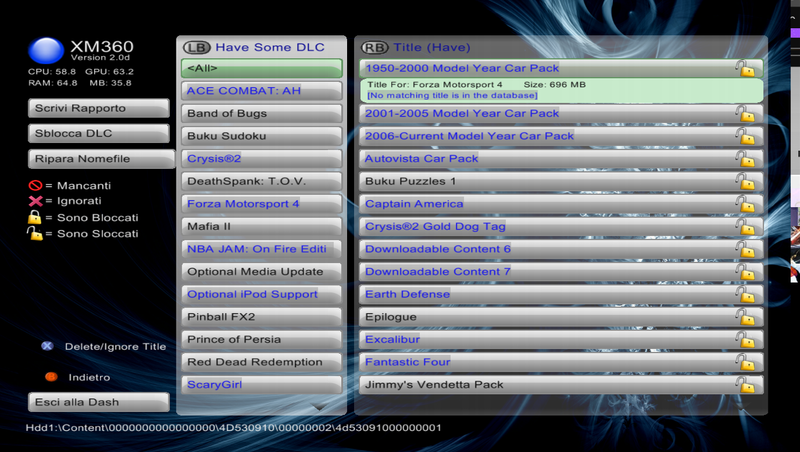Click unlock icon on Downloadable Content 6 row
Image resolution: width=800 pixels, height=452 pixels.
coord(745,249)
